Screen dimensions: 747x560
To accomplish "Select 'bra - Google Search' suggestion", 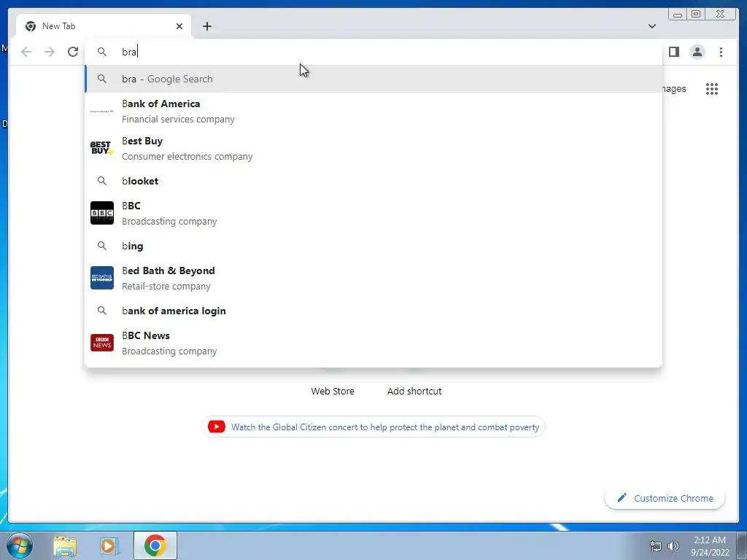I will click(373, 79).
